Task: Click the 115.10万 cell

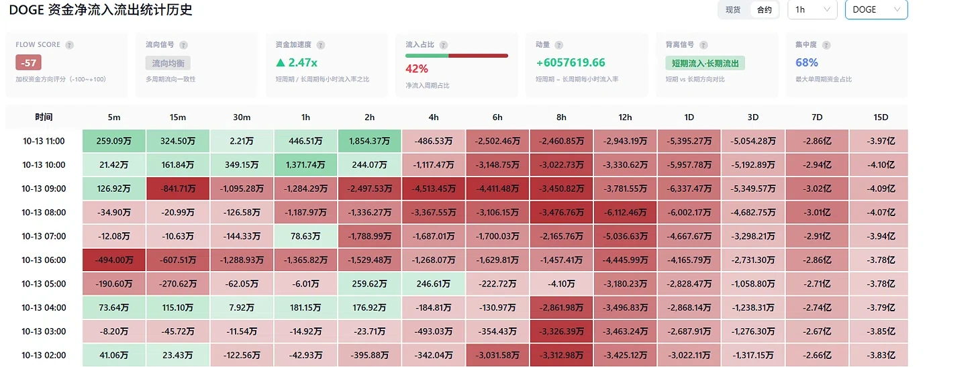Action: point(178,308)
